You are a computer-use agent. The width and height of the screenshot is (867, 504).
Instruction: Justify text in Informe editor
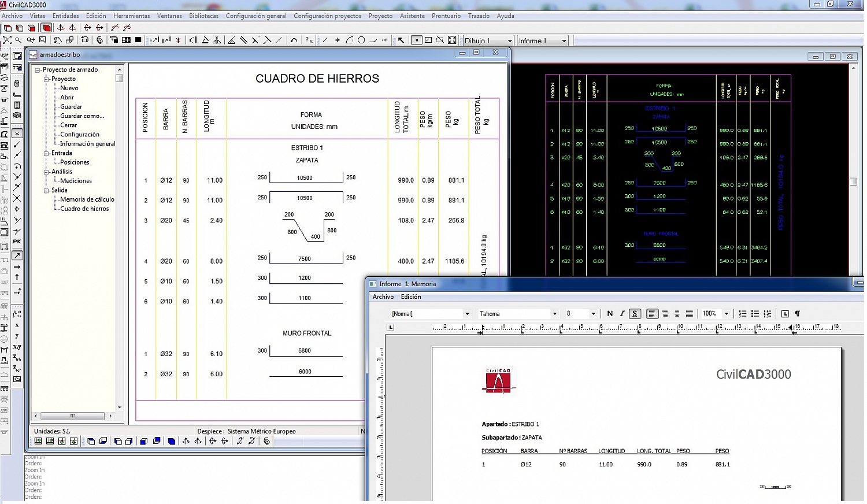point(690,314)
